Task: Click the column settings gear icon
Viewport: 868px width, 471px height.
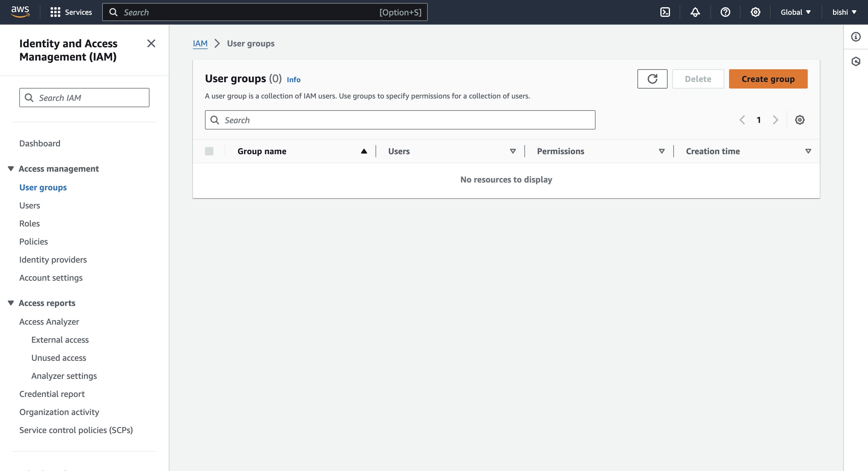Action: tap(800, 120)
